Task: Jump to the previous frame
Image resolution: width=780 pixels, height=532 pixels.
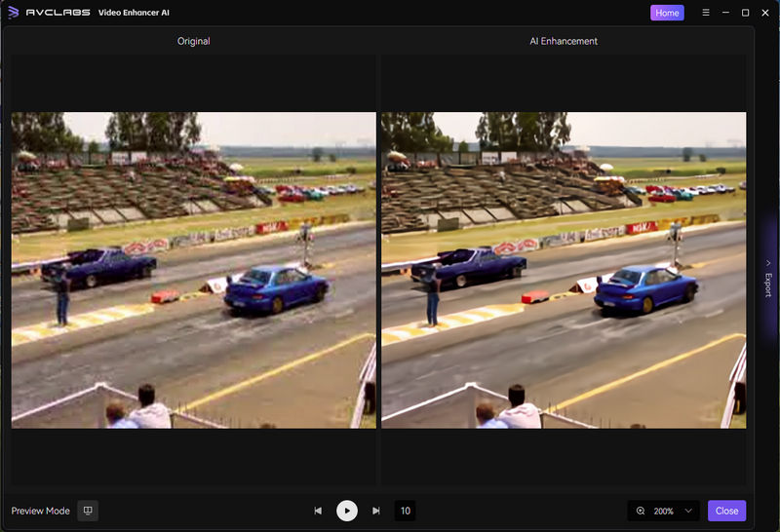Action: [318, 511]
